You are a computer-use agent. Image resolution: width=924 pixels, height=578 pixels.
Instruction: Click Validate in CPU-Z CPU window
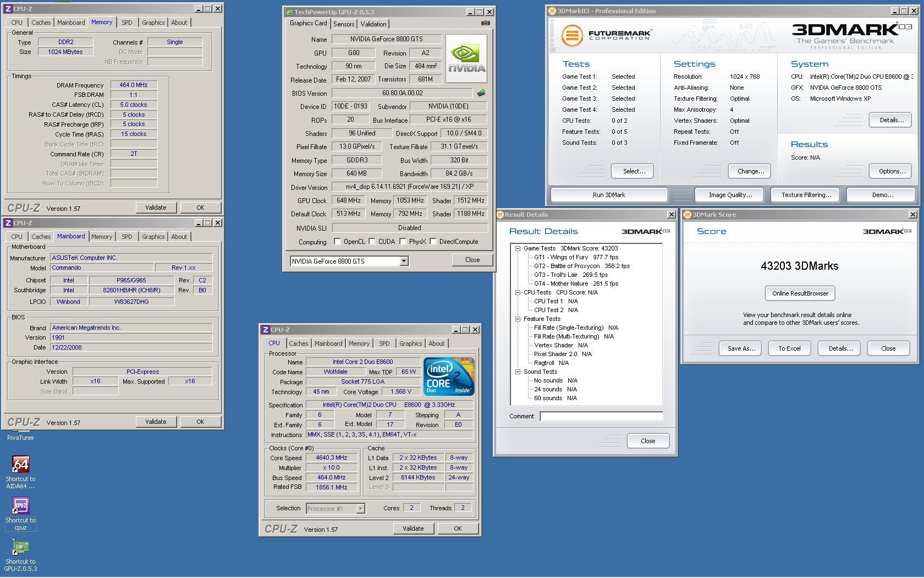click(413, 528)
